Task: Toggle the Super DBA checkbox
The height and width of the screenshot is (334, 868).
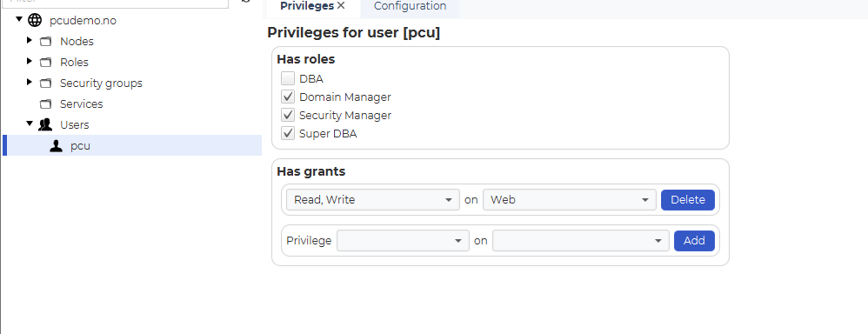Action: tap(288, 133)
